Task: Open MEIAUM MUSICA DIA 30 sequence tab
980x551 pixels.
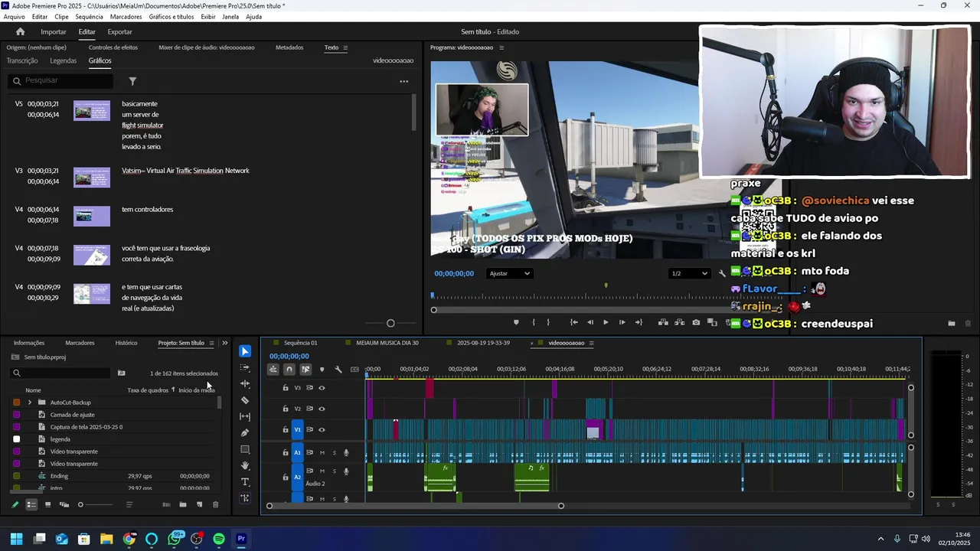Action: (x=387, y=343)
